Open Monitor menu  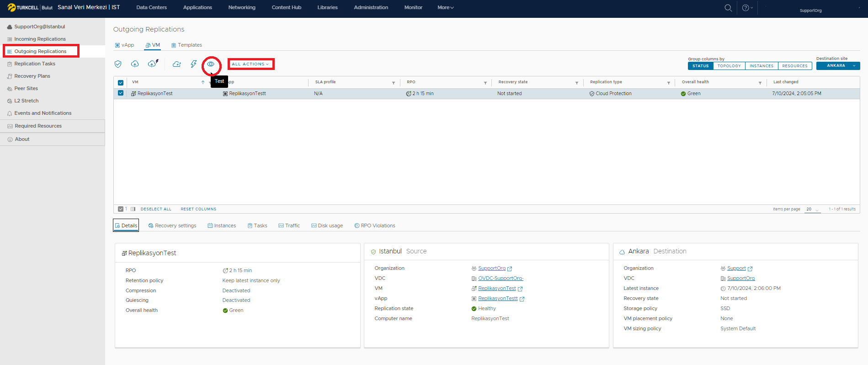pyautogui.click(x=413, y=7)
